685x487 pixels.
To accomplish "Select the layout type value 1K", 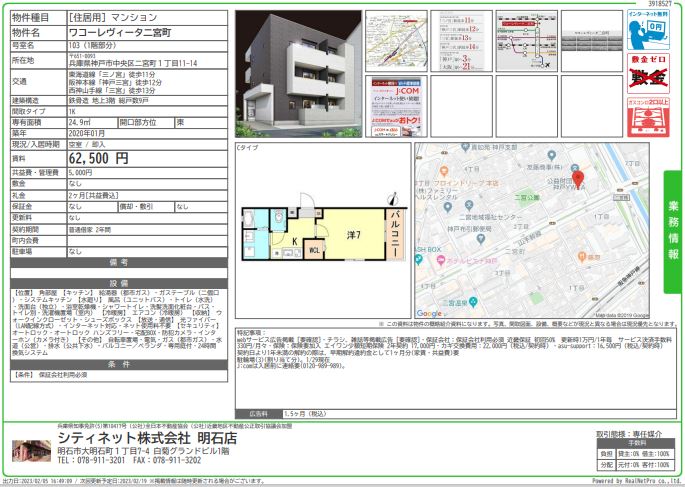I will point(72,111).
